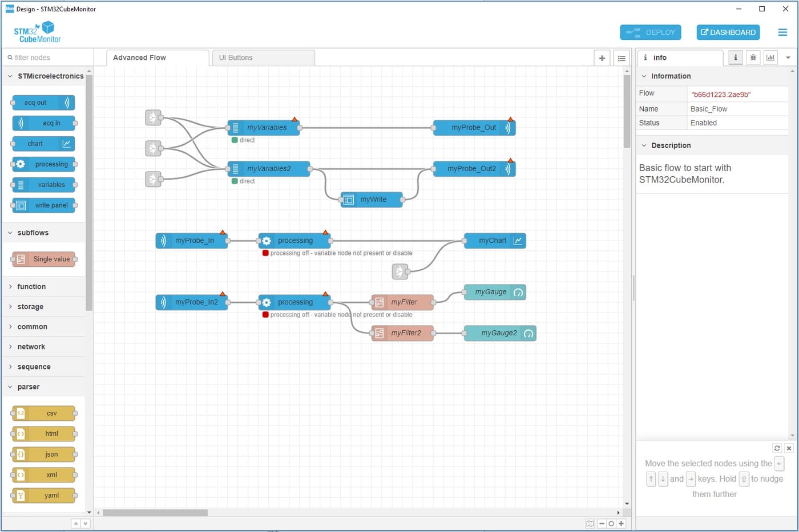The width and height of the screenshot is (799, 532).
Task: Trigger the top inject node button
Action: [x=152, y=117]
